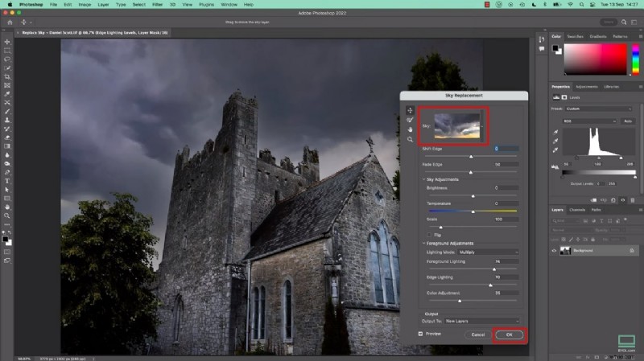Open the Filter menu
644x361 pixels.
157,5
